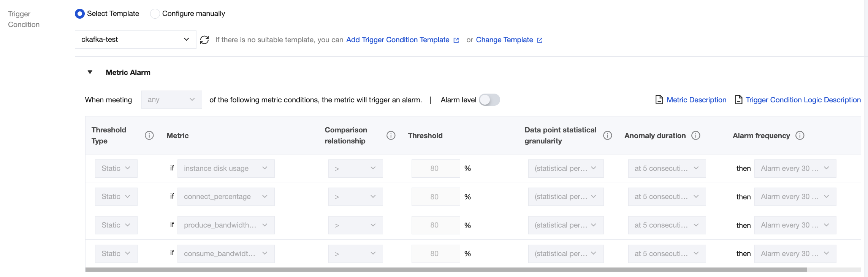
Task: Click the Change Template link
Action: click(x=504, y=40)
